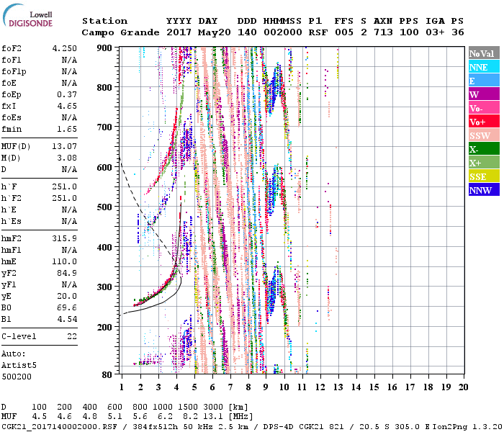Select the E blue legend swatch
The height and width of the screenshot is (432, 504).
pyautogui.click(x=484, y=80)
